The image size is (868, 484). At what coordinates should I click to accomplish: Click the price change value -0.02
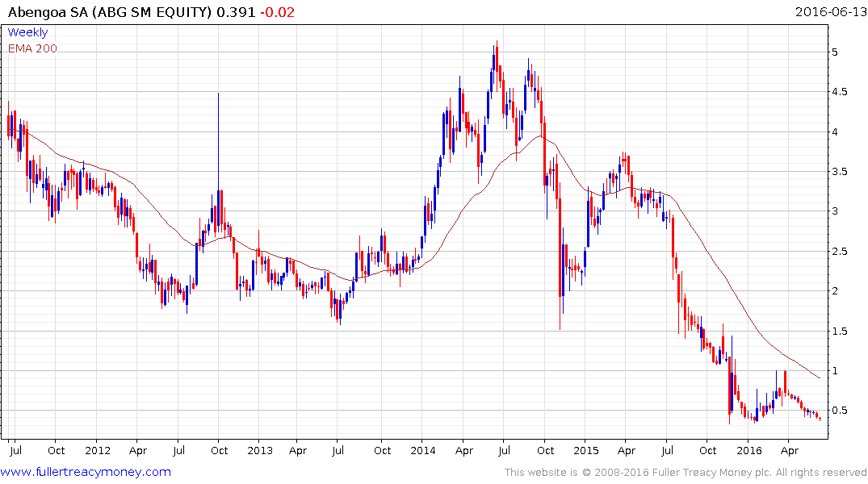point(277,11)
